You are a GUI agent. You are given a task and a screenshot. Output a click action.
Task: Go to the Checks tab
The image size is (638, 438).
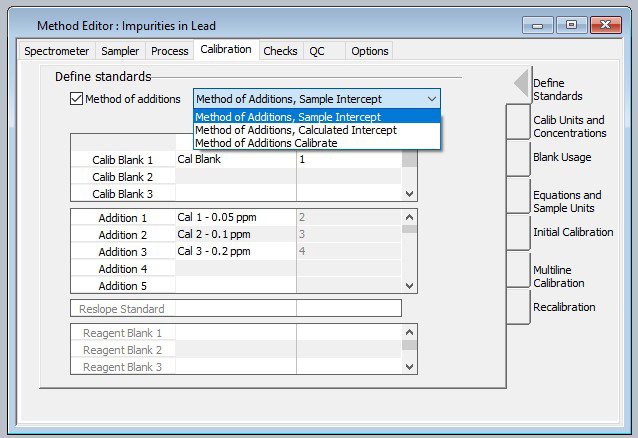(x=280, y=51)
